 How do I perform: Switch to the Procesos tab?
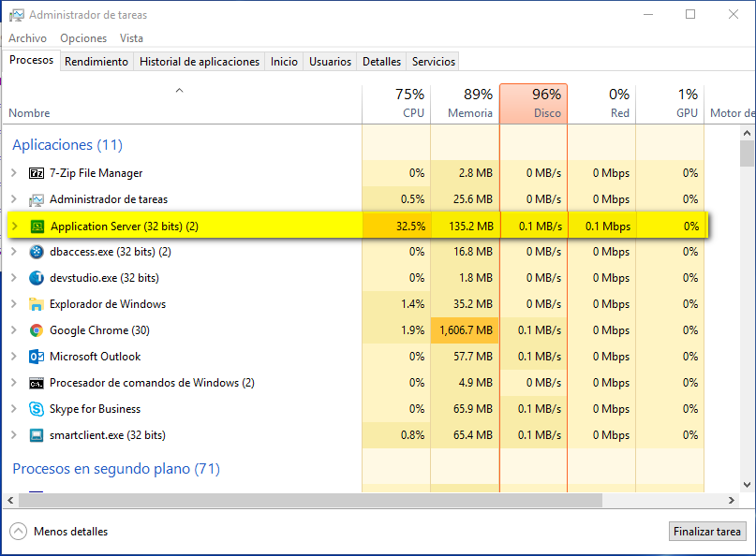coord(31,60)
